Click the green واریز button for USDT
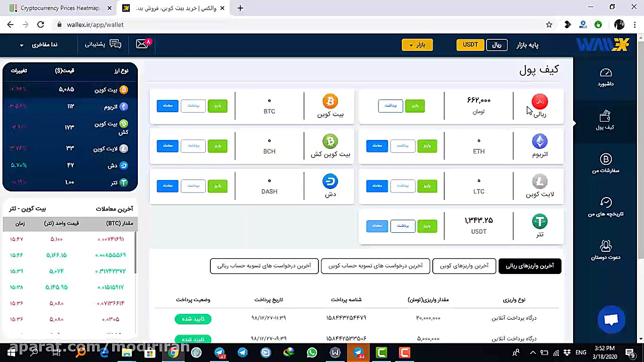Image resolution: width=644 pixels, height=362 pixels. click(427, 225)
